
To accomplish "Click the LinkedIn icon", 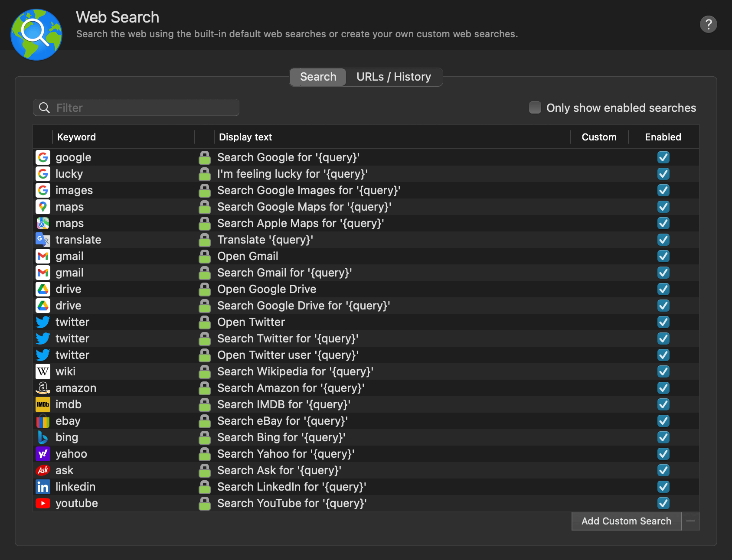I will [x=42, y=487].
